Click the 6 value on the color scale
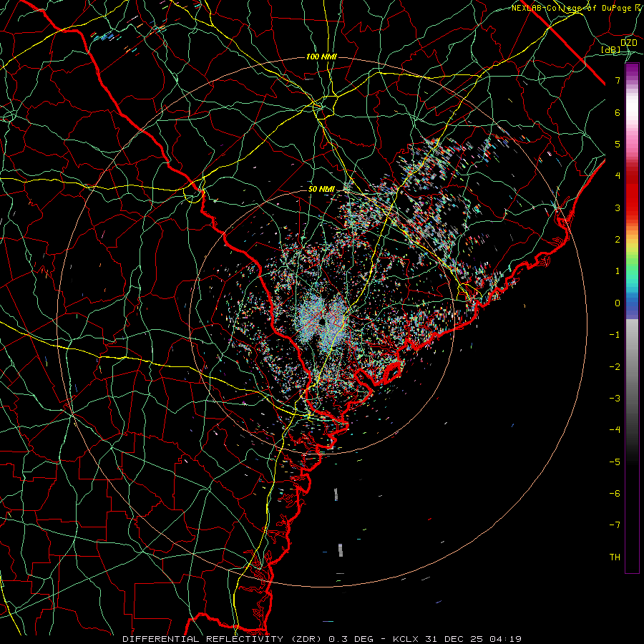This screenshot has width=644, height=644. pos(618,112)
